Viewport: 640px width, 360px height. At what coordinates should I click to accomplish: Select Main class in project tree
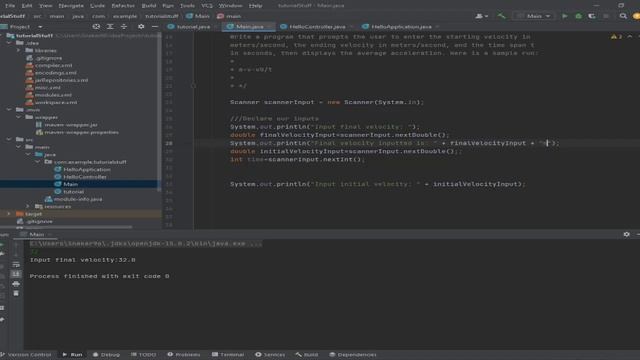pyautogui.click(x=70, y=184)
